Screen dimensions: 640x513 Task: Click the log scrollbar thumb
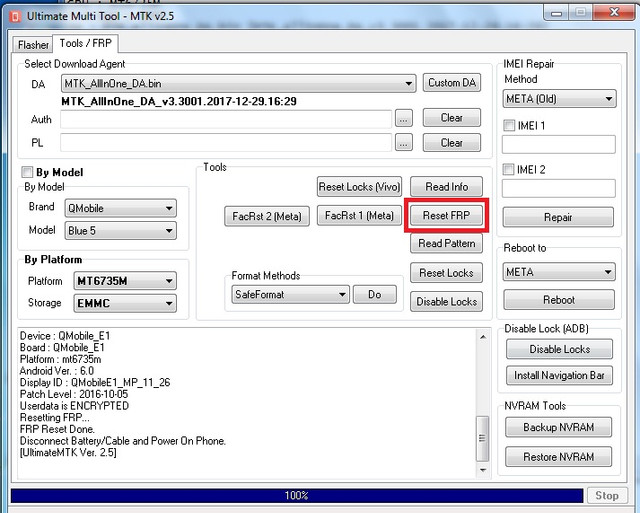(x=482, y=439)
